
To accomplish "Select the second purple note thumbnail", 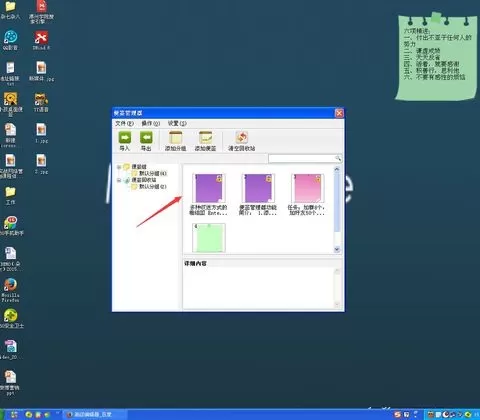I will tap(258, 188).
